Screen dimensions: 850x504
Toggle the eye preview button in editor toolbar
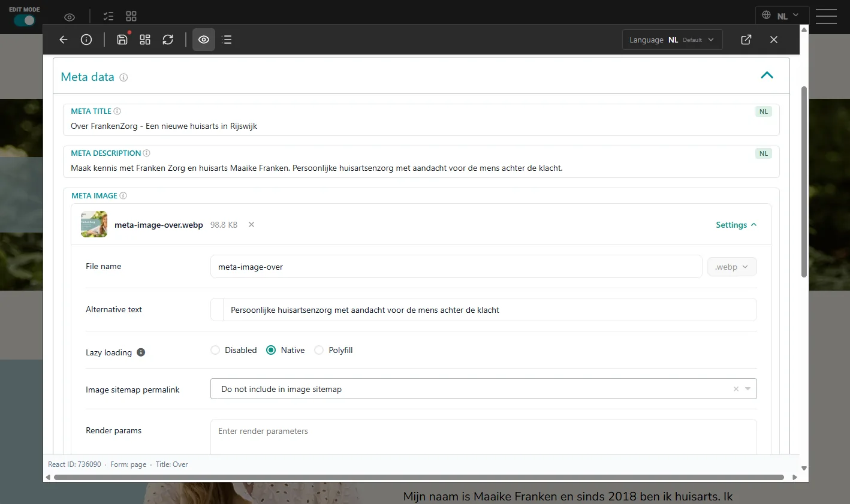(x=204, y=40)
